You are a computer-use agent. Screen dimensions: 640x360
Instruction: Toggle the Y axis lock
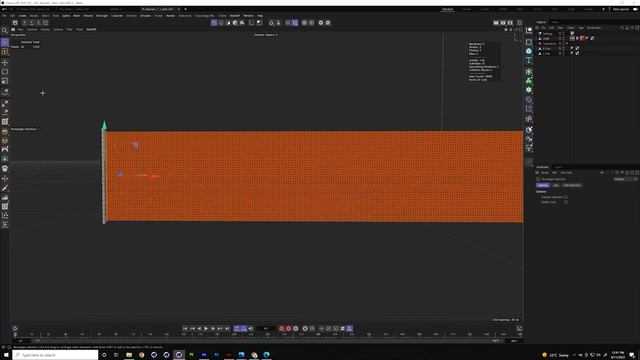click(x=31, y=23)
